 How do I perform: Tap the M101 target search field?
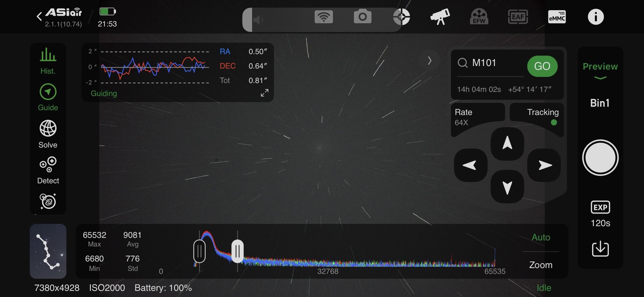coord(491,63)
